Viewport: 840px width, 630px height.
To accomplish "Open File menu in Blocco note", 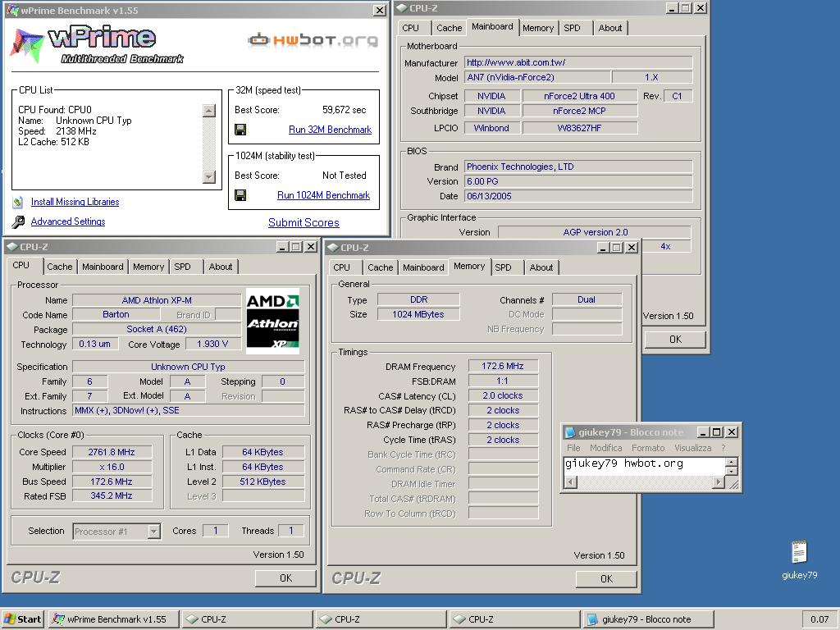I will coord(573,448).
